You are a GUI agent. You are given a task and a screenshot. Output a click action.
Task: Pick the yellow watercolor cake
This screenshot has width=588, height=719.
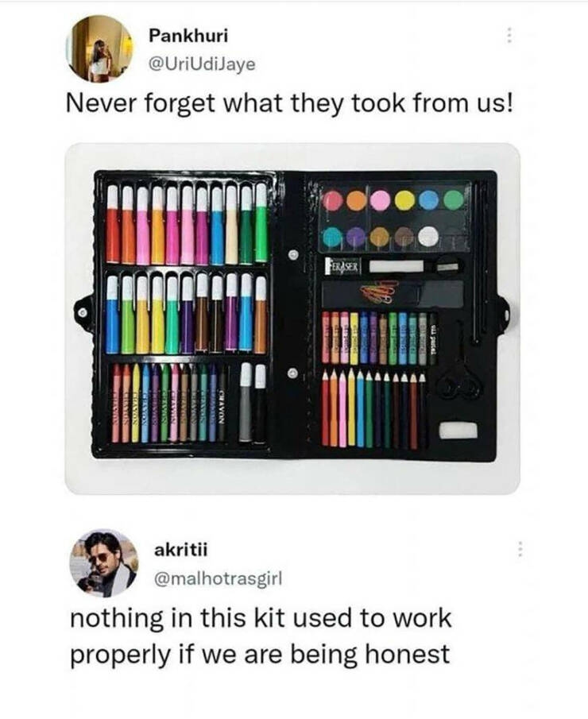pyautogui.click(x=404, y=199)
